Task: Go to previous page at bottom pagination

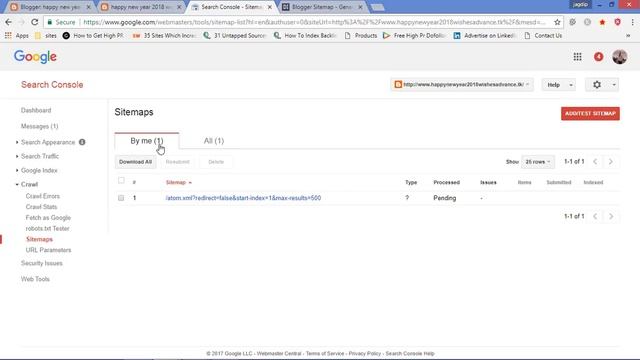Action: point(595,216)
